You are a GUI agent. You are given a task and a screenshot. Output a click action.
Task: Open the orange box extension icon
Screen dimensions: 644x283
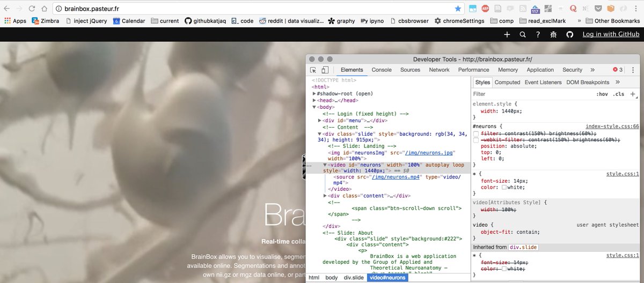tap(611, 9)
